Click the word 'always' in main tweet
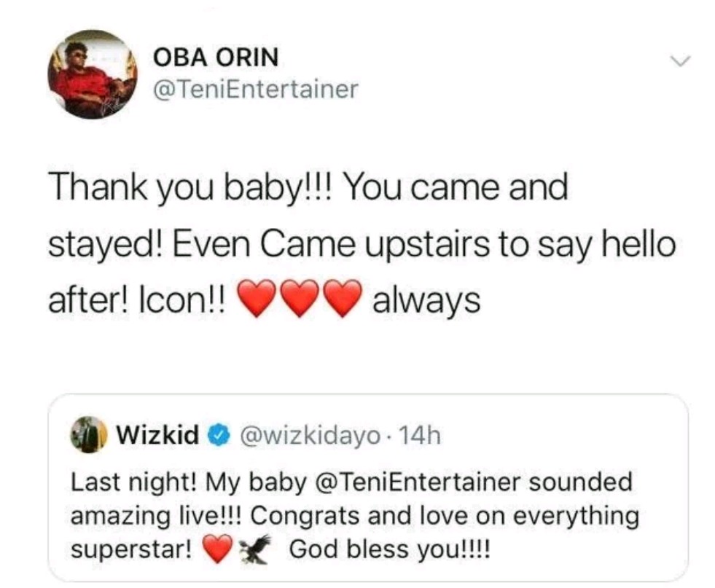715x588 pixels. click(x=426, y=299)
